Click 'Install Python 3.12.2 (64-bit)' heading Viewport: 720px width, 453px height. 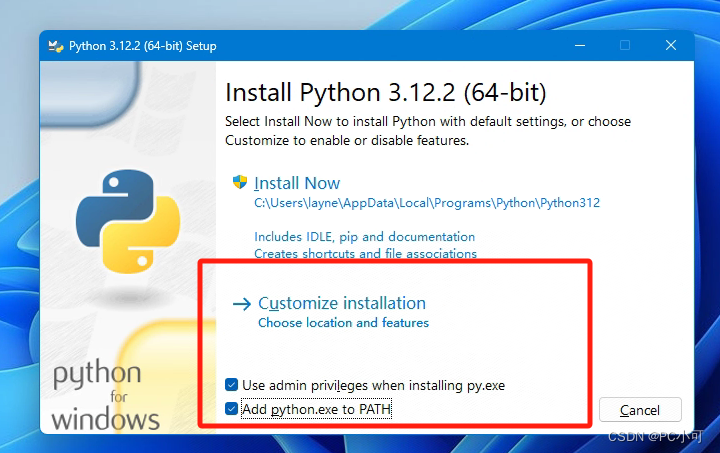pos(386,92)
